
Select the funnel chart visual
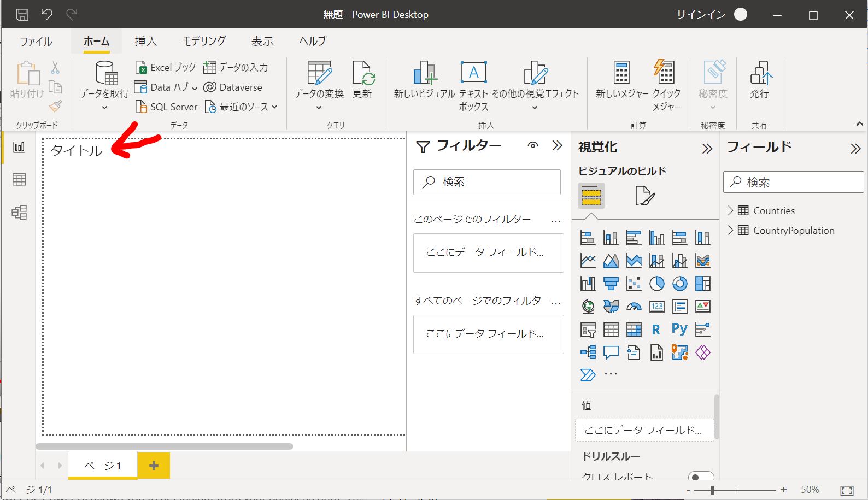point(611,284)
